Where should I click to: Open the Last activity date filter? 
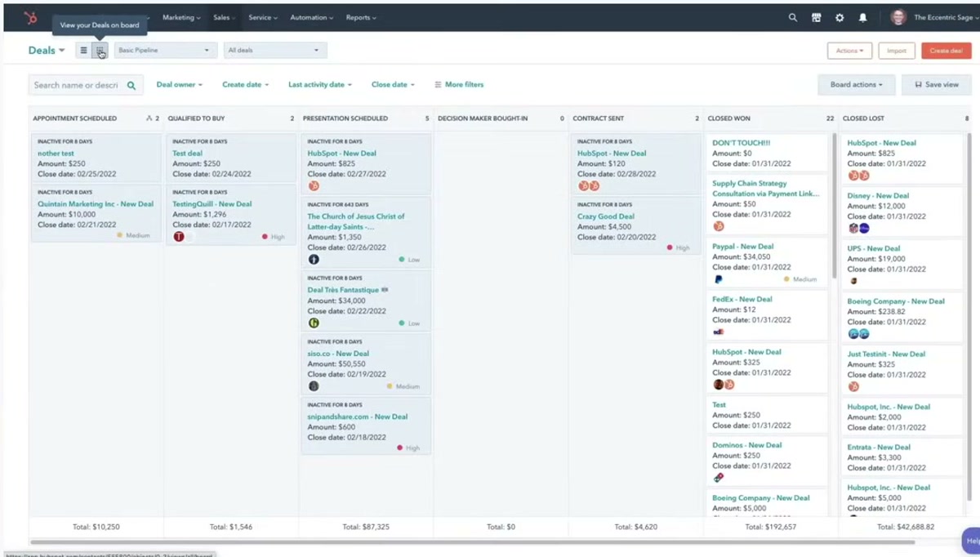[320, 85]
